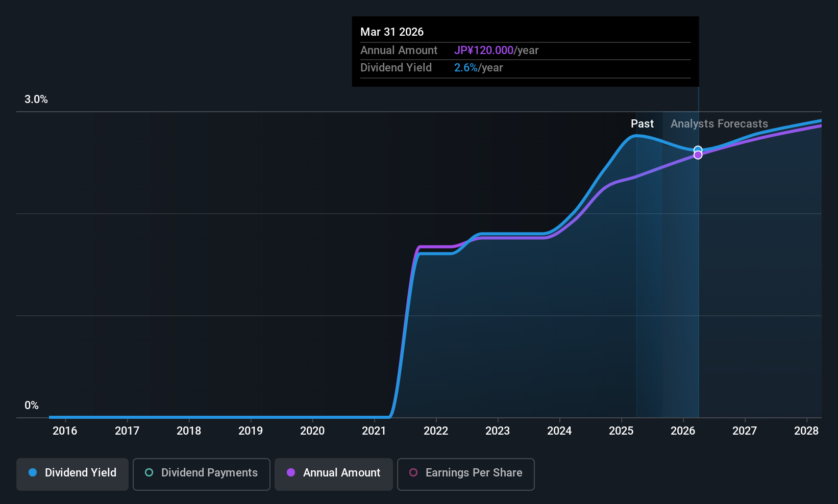
Task: Click the purple Annual Amount data point marker
Action: (x=698, y=155)
